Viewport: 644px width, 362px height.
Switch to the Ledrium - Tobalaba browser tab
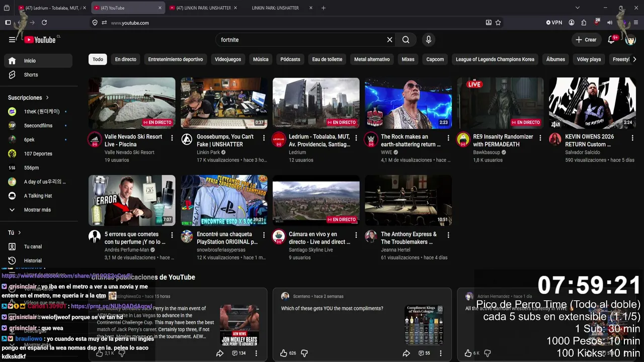coord(52,8)
